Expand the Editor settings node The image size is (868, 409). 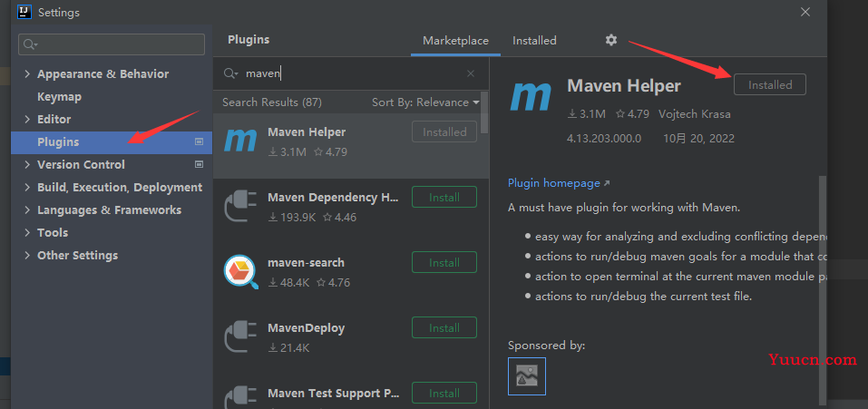point(27,119)
